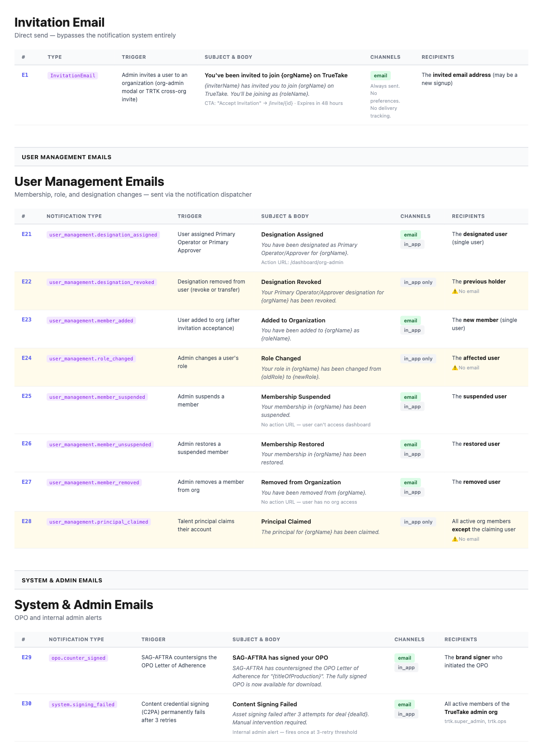Click the 'Admin changes a user's role' trigger

208,362
